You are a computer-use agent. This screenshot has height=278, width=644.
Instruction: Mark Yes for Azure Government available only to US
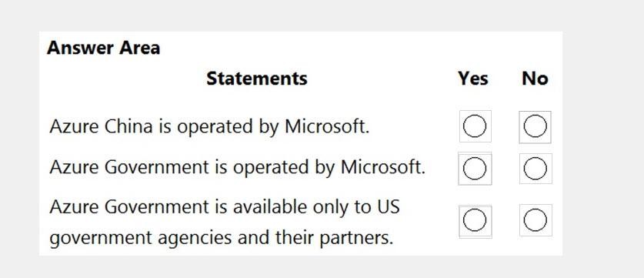coord(475,220)
